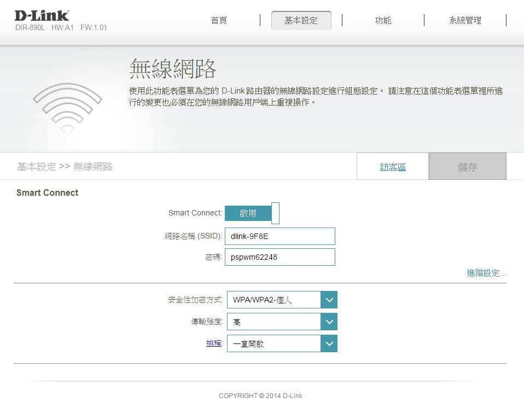The height and width of the screenshot is (420, 524).
Task: Click the white handle of Smart Connect switch
Action: click(x=275, y=213)
